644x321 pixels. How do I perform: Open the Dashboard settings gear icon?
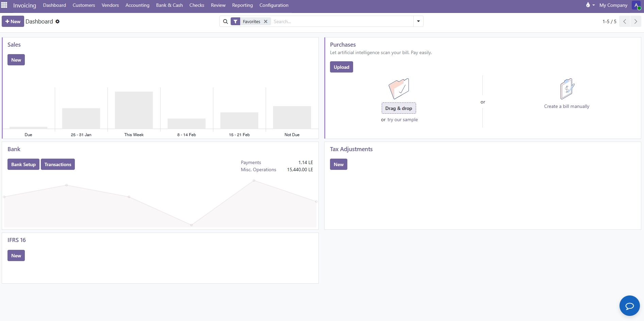57,21
